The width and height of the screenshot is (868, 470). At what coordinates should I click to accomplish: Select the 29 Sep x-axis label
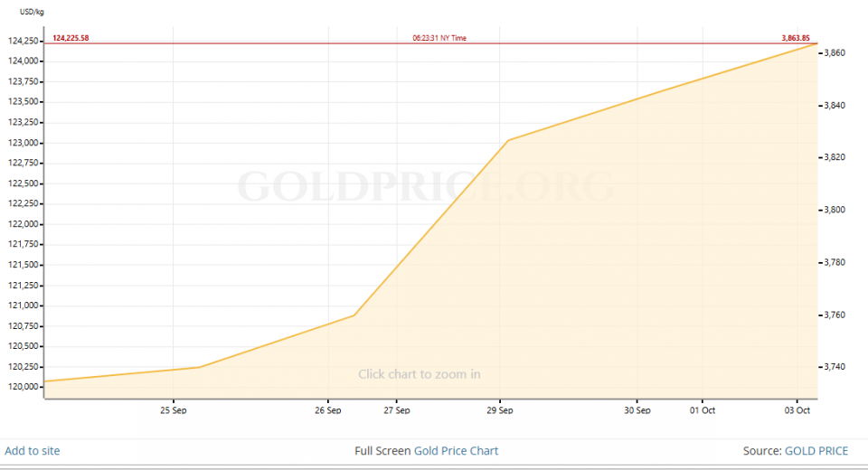(x=500, y=410)
